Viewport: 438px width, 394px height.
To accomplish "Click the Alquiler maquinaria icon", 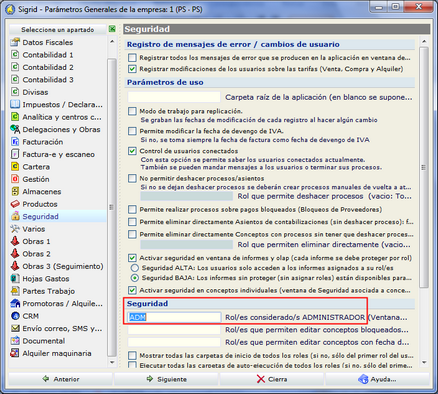I will [x=15, y=353].
